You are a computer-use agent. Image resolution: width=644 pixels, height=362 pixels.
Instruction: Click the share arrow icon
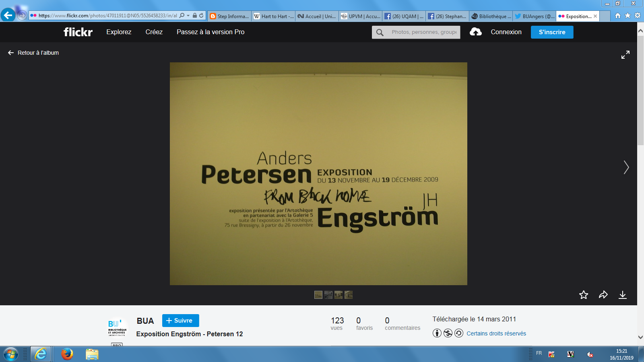click(x=603, y=295)
